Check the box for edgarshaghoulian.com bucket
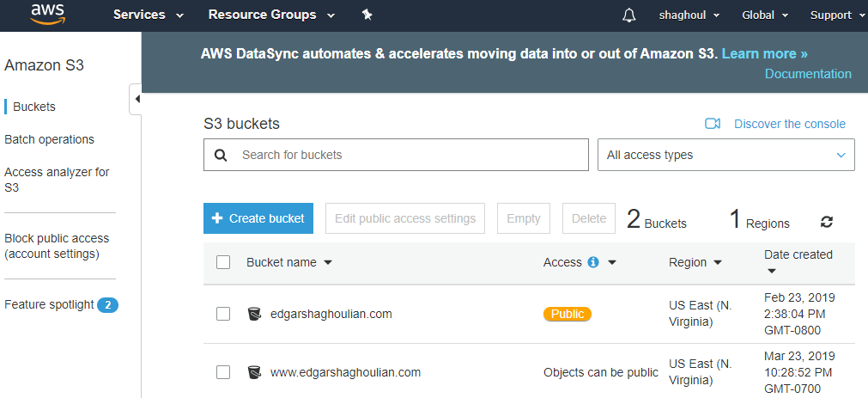 (x=223, y=315)
